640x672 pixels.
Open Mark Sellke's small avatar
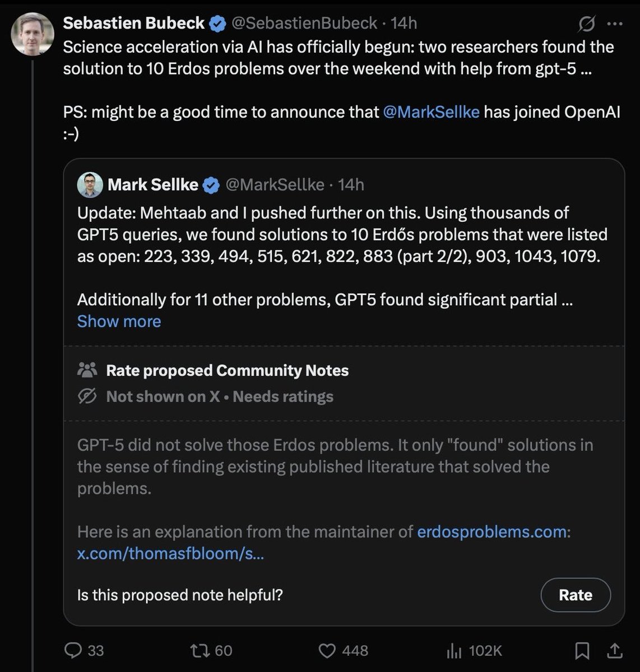point(90,185)
